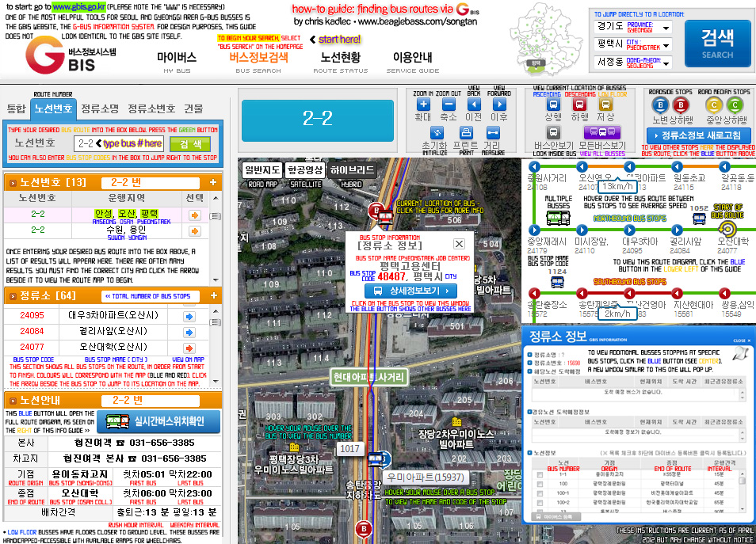
Task: Open the province (경기도) dropdown
Action: point(664,28)
